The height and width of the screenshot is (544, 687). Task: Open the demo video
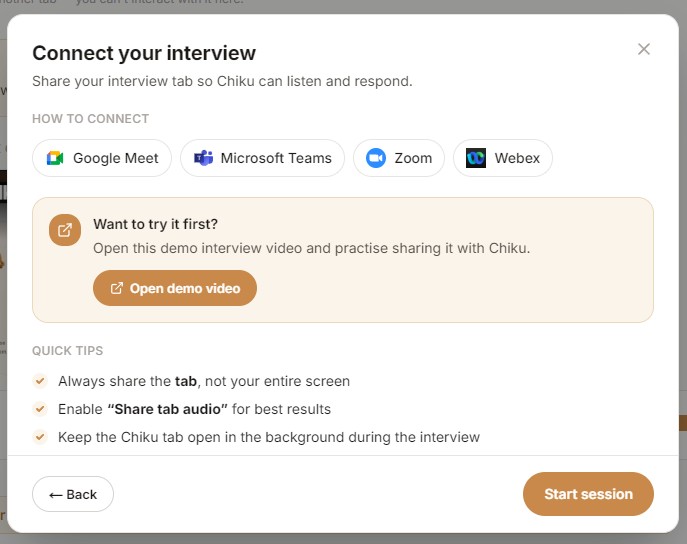[x=175, y=288]
